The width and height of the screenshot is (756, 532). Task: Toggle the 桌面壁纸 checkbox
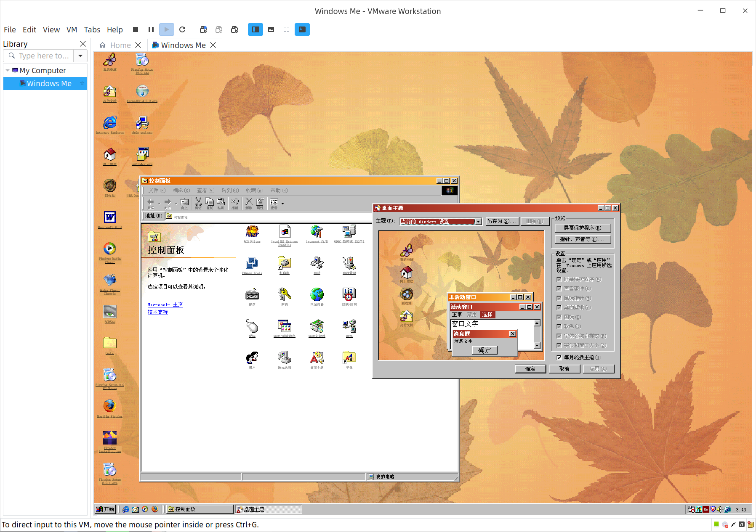(559, 307)
